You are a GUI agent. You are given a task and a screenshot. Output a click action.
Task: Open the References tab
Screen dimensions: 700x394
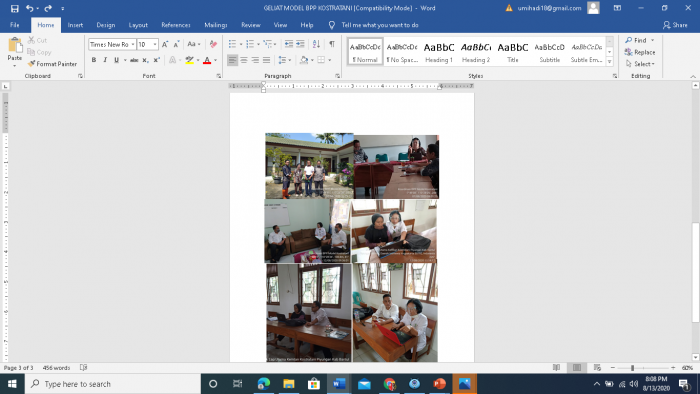[175, 25]
